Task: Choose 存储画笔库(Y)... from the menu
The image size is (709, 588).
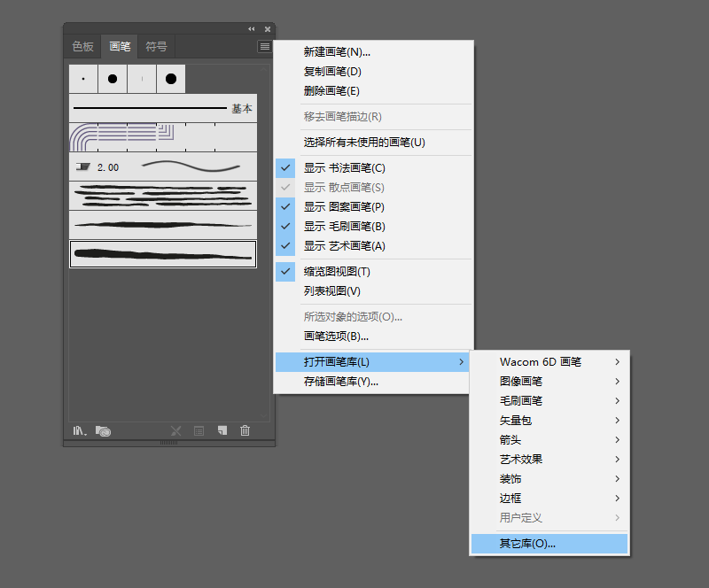Action: 373,382
